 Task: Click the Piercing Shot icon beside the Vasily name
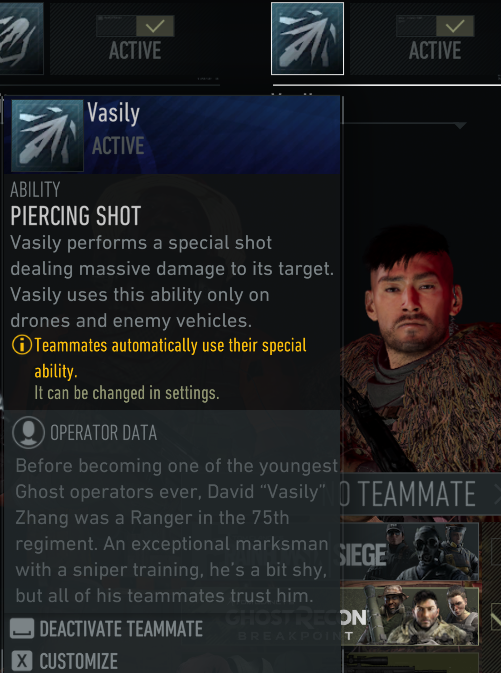(47, 135)
